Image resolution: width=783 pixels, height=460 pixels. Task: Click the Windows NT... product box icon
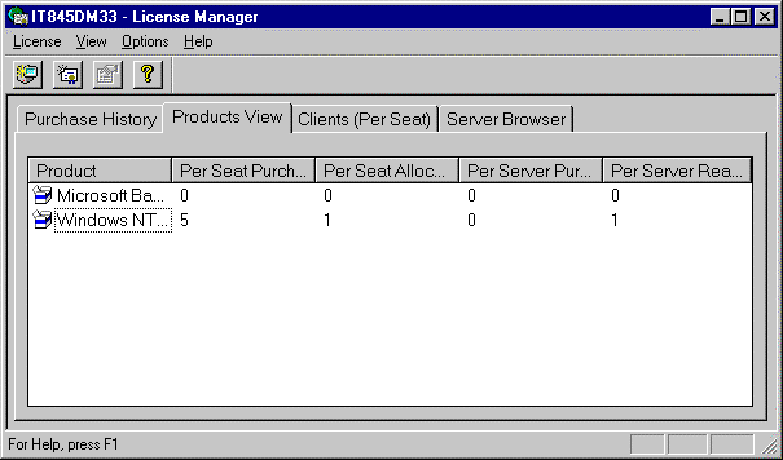pyautogui.click(x=42, y=220)
